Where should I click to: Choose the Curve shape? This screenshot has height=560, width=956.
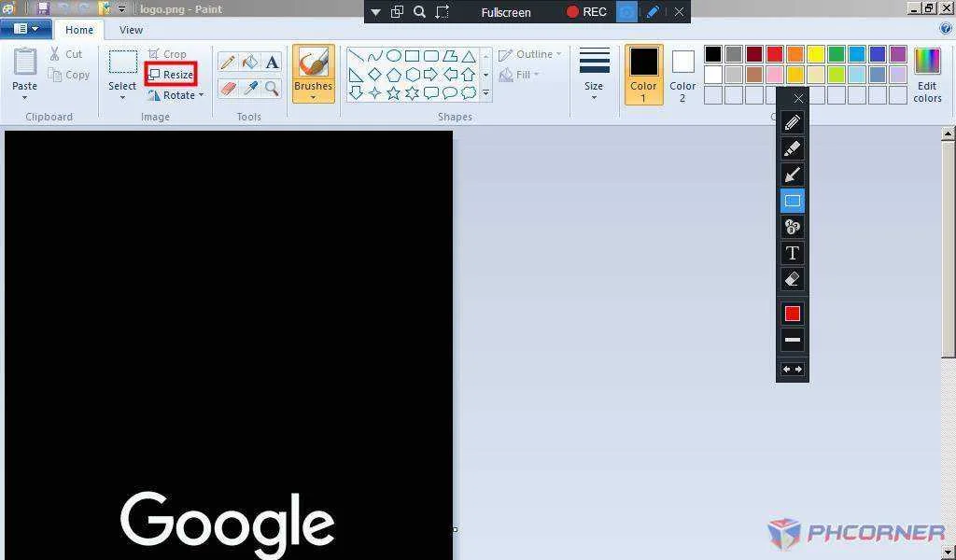(375, 56)
